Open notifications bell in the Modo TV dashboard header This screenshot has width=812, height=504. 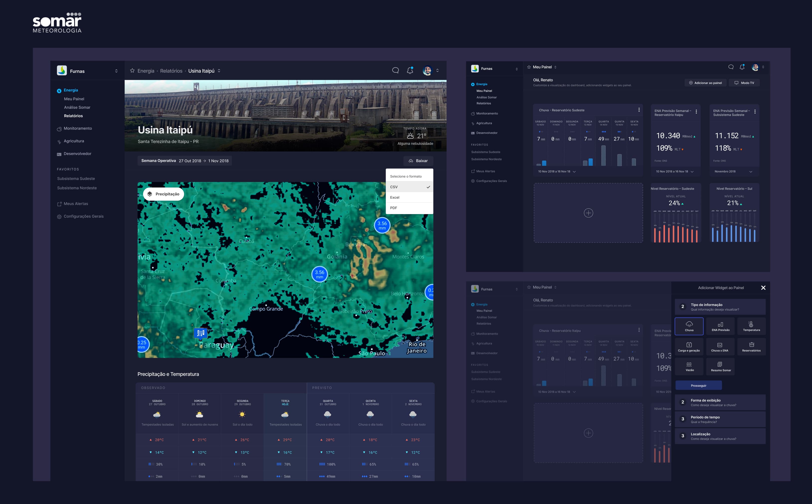(x=742, y=67)
